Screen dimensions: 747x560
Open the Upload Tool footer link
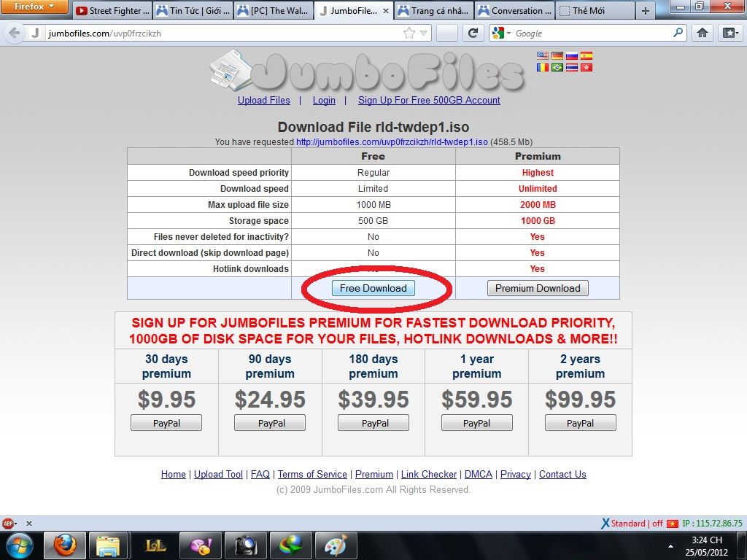[218, 474]
